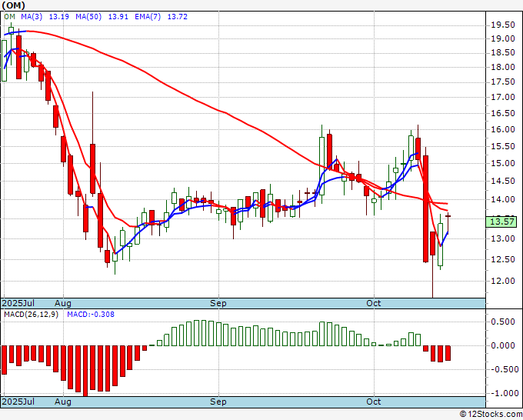Click the (OM) ticker title
This screenshot has width=523, height=420.
[x=13, y=5]
